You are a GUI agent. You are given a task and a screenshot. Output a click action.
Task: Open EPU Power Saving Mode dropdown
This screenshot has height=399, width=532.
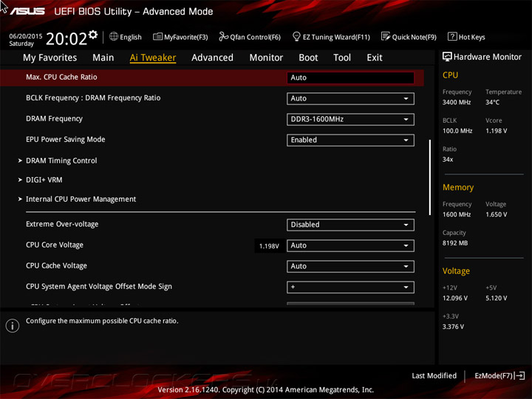350,140
